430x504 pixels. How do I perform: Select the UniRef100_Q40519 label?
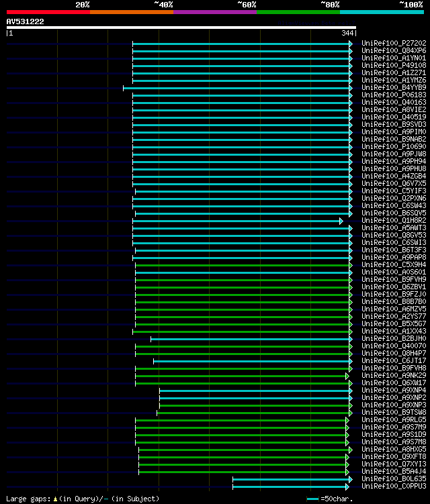pos(394,117)
